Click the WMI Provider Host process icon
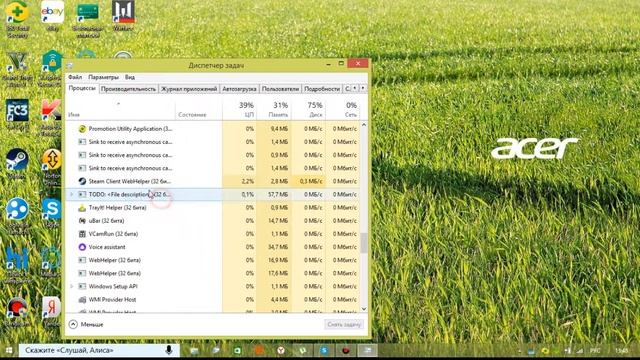Image resolution: width=640 pixels, height=360 pixels. 82,300
